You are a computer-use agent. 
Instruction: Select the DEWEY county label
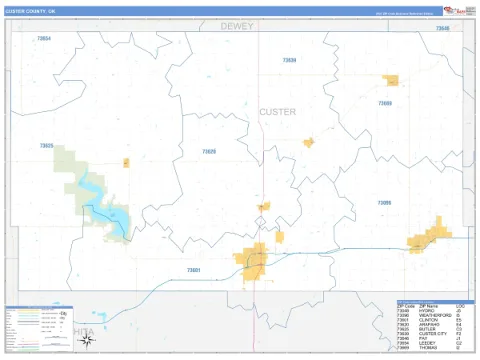pos(237,26)
